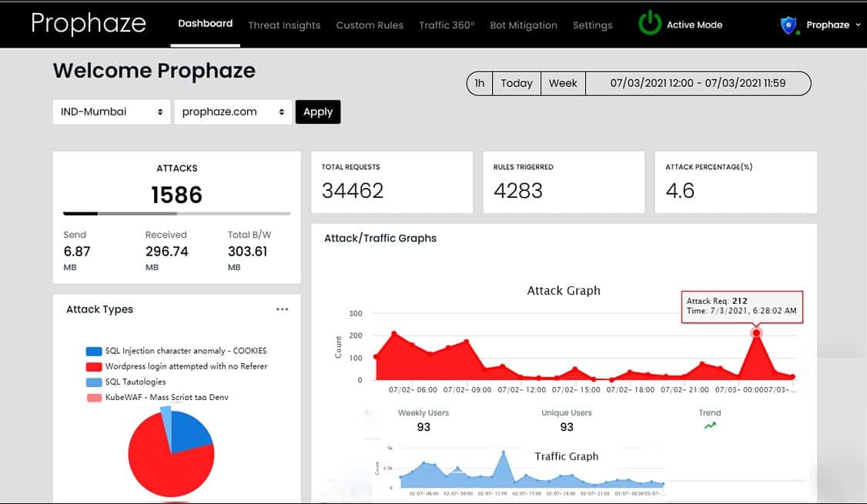Viewport: 867px width, 504px height.
Task: Open the Settings tab
Action: (x=593, y=25)
